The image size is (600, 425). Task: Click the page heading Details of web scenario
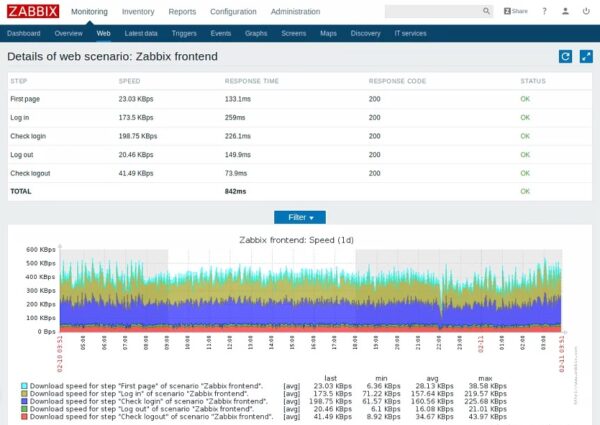(112, 57)
